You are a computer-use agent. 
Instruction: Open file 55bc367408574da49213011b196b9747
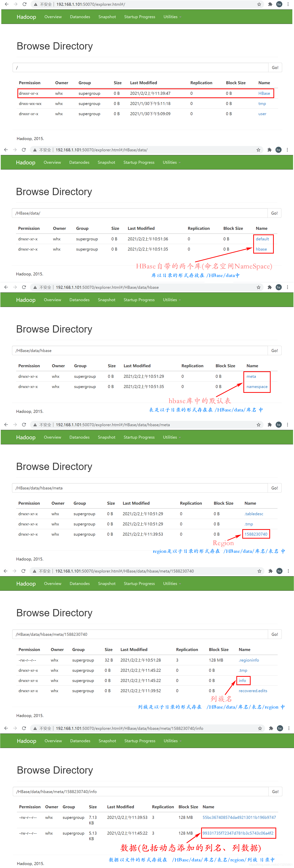239,818
